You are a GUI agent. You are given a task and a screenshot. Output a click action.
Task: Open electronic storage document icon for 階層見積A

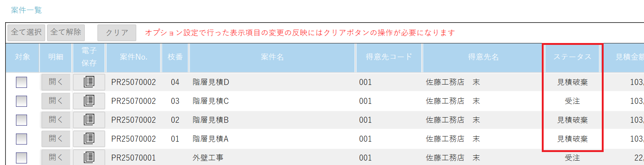pos(89,139)
